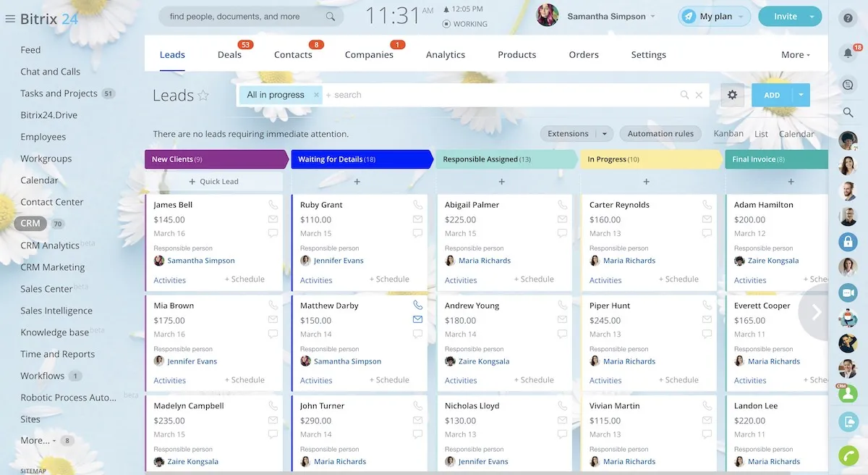This screenshot has height=475, width=868.
Task: Click the comment icon on Ruby Grant's card
Action: tap(417, 233)
